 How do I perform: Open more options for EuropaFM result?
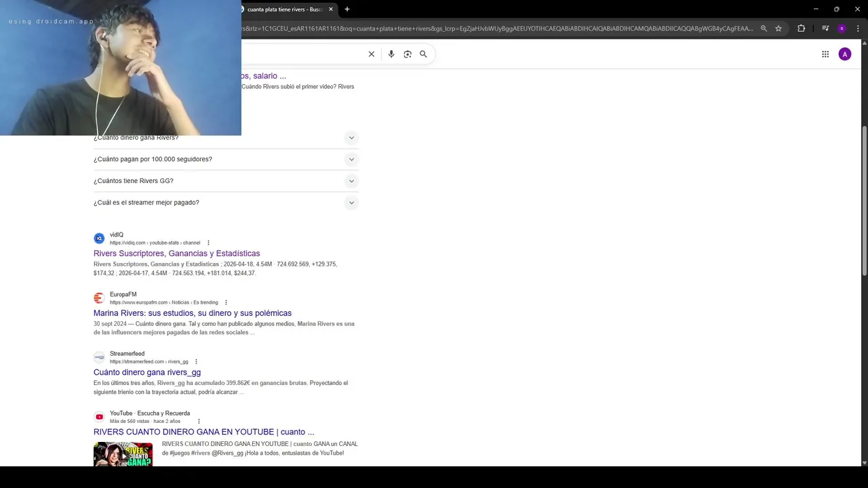(x=226, y=302)
